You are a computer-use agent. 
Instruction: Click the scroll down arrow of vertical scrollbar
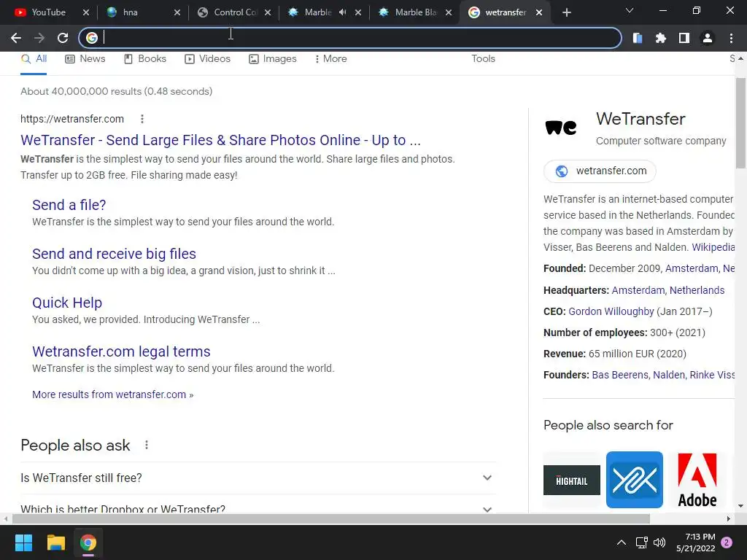740,506
